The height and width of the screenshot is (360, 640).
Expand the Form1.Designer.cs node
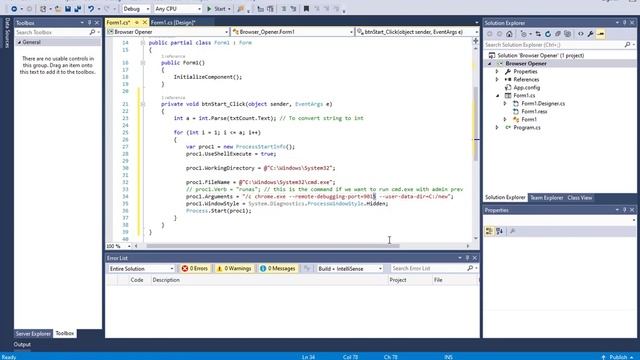pyautogui.click(x=505, y=104)
